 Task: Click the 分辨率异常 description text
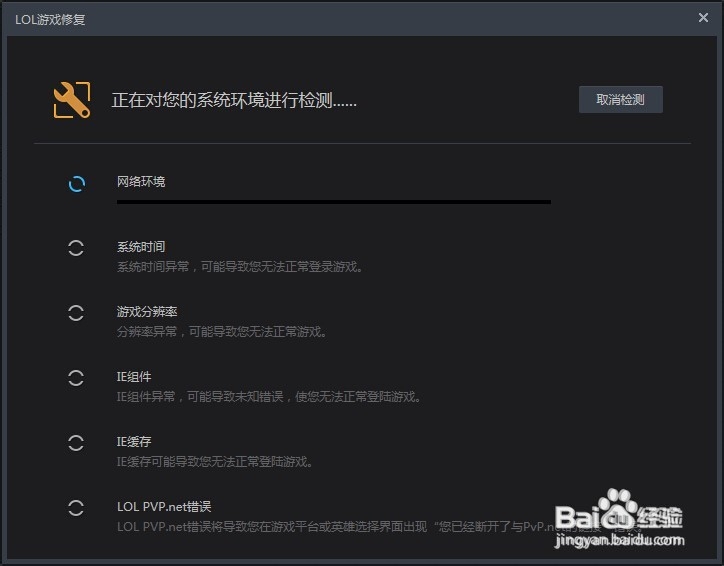[222, 331]
